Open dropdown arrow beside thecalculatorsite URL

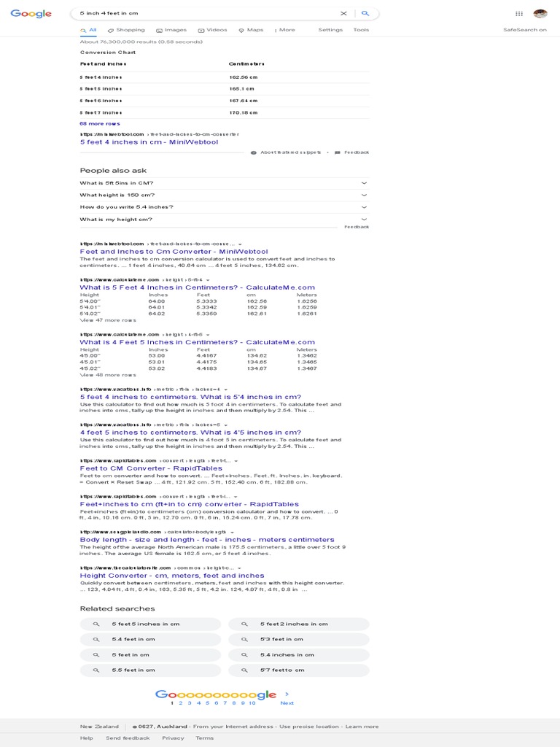pos(239,568)
